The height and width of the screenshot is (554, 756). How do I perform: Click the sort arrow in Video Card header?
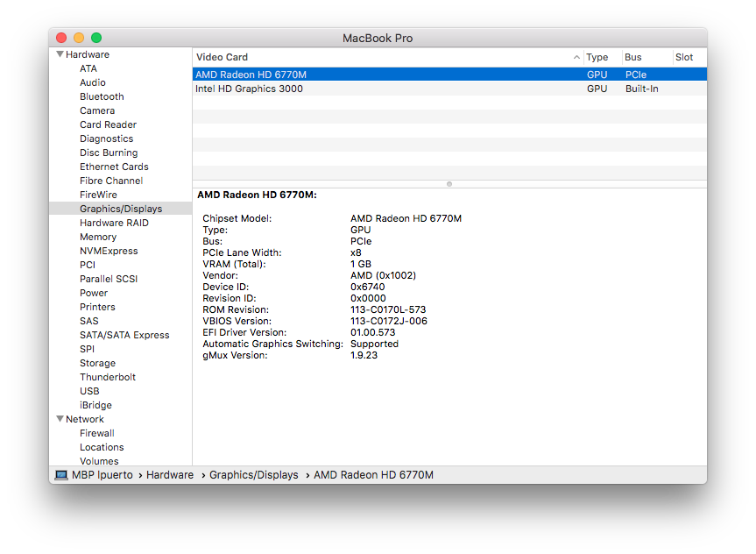(576, 57)
